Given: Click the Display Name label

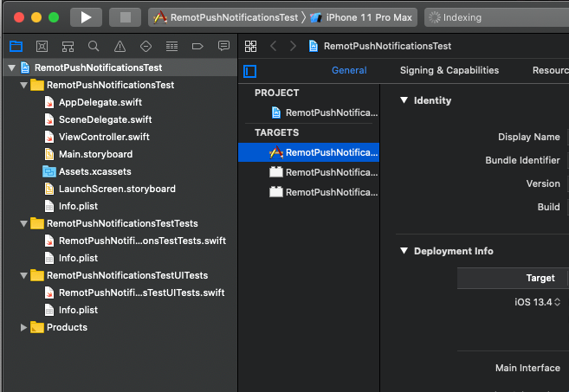Looking at the screenshot, I should pos(528,137).
